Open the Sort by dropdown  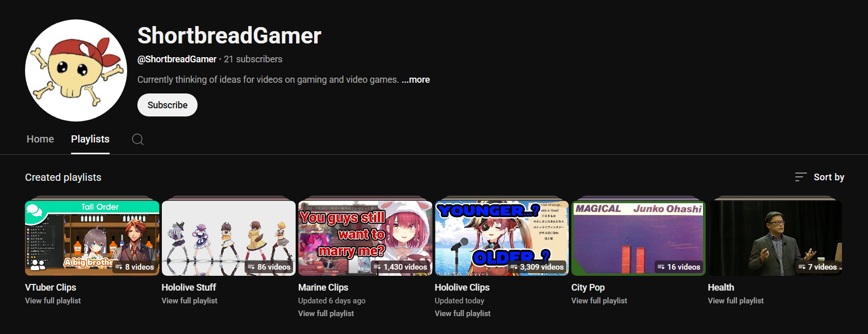point(819,177)
